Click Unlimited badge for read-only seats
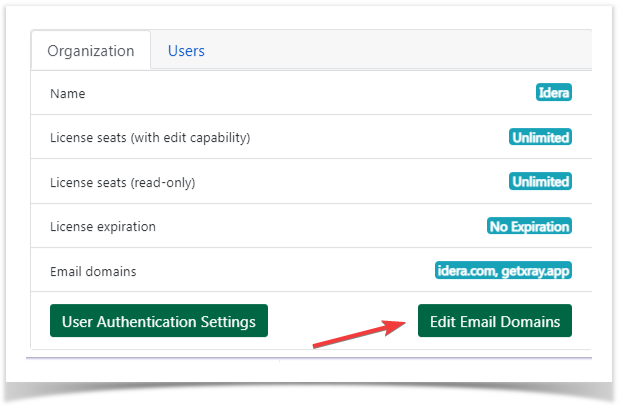626x411 pixels. tap(540, 182)
